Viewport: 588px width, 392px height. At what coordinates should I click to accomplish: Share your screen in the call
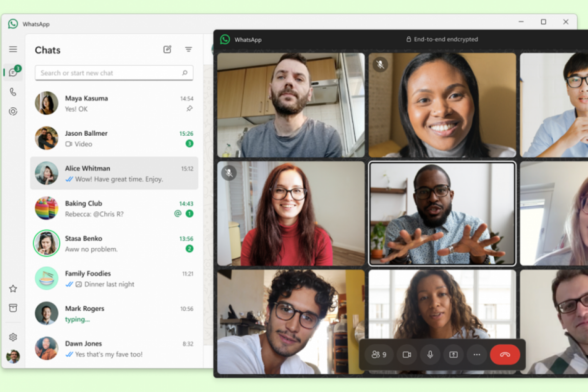(x=453, y=354)
